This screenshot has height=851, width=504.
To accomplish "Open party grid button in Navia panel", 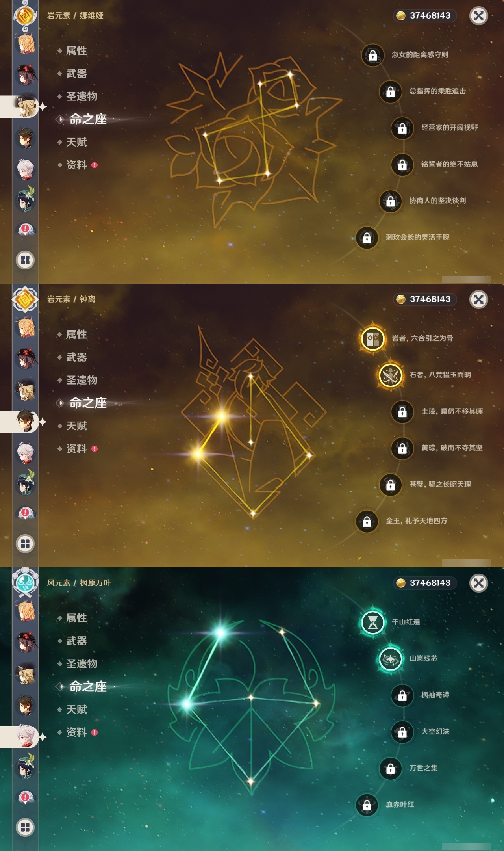I will click(25, 260).
